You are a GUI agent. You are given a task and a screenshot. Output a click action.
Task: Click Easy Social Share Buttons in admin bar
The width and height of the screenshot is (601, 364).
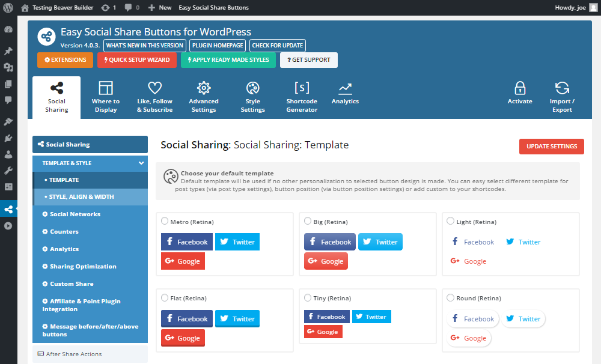pyautogui.click(x=213, y=8)
